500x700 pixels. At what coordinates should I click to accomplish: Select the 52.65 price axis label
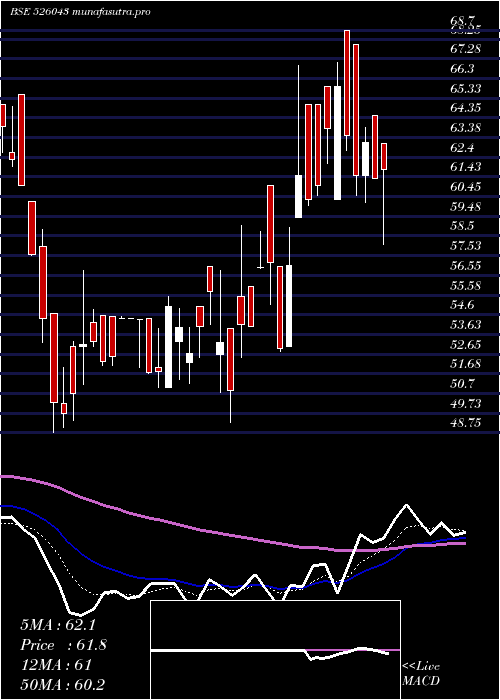[466, 344]
